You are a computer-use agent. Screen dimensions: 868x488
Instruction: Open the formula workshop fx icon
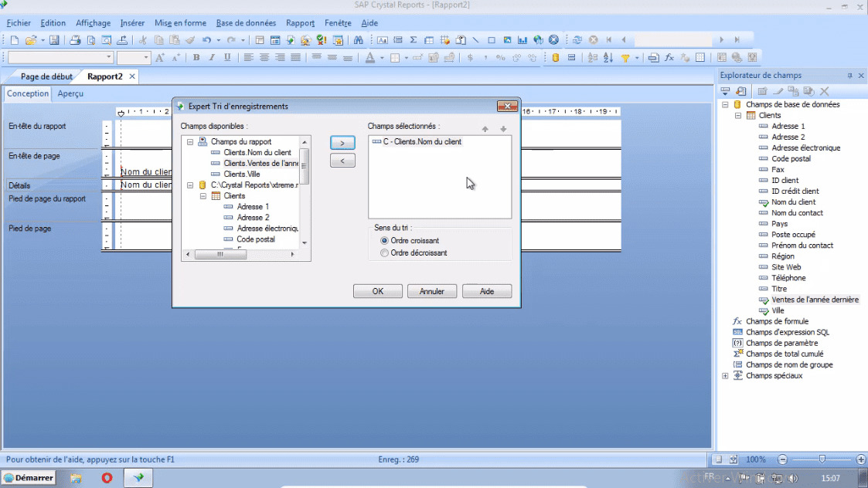pyautogui.click(x=669, y=58)
